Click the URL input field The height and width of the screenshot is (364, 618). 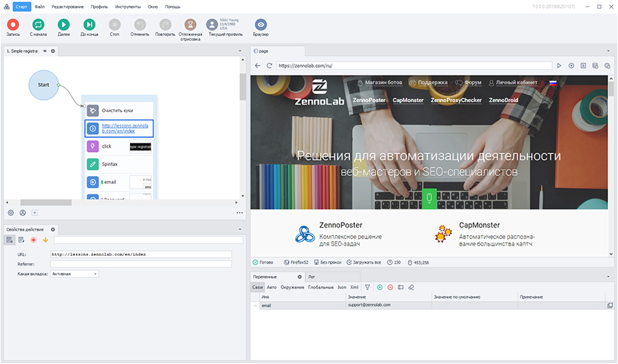(x=141, y=254)
